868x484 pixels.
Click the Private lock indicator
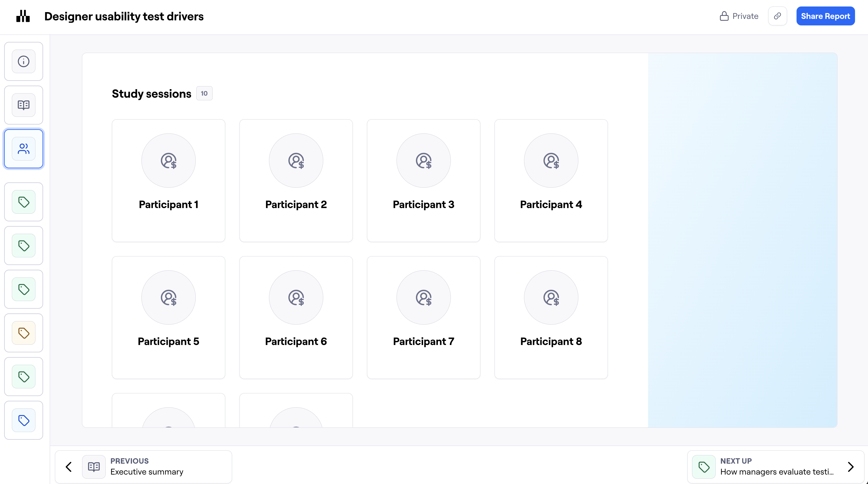(x=739, y=16)
